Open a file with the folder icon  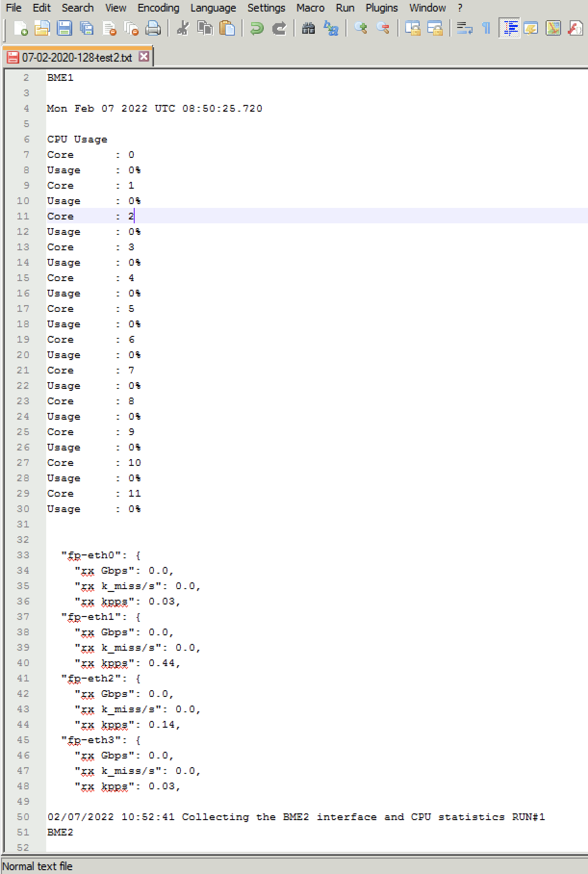[42, 29]
